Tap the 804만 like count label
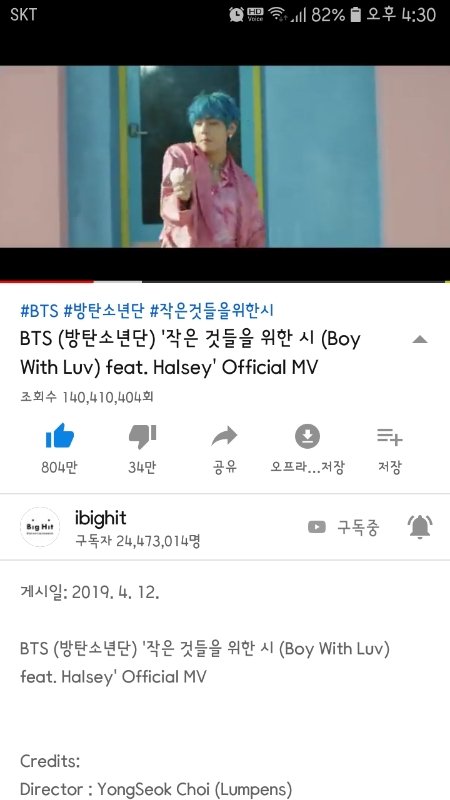Viewport: 450px width, 800px height. click(x=59, y=466)
